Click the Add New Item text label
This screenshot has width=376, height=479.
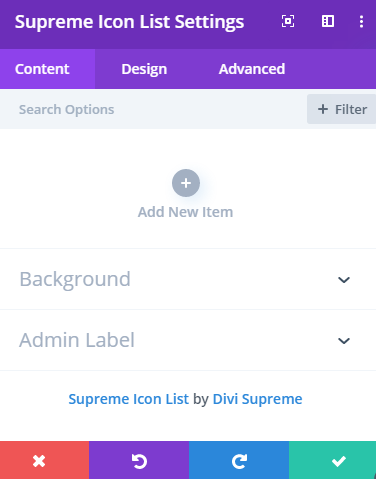[x=186, y=212]
